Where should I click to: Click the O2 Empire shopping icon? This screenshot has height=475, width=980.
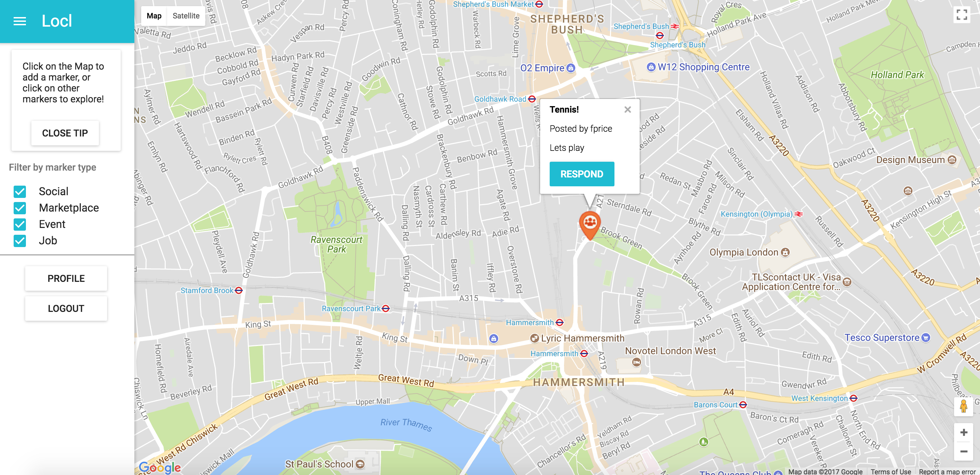(571, 68)
